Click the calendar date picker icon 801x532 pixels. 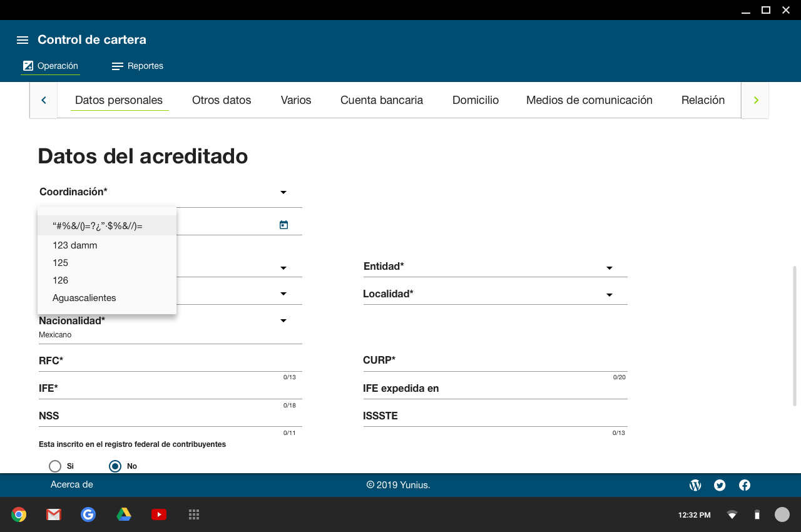pos(283,225)
